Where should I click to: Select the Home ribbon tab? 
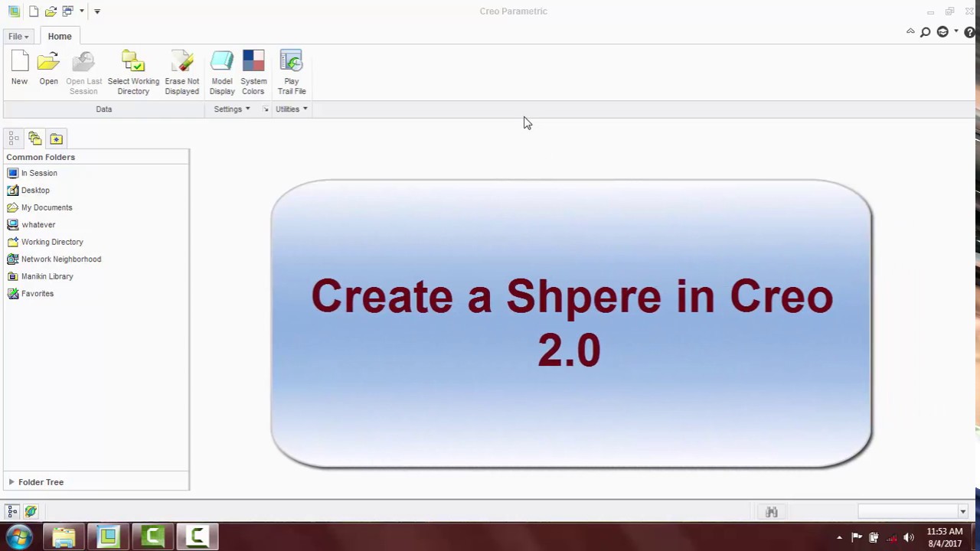[x=60, y=36]
